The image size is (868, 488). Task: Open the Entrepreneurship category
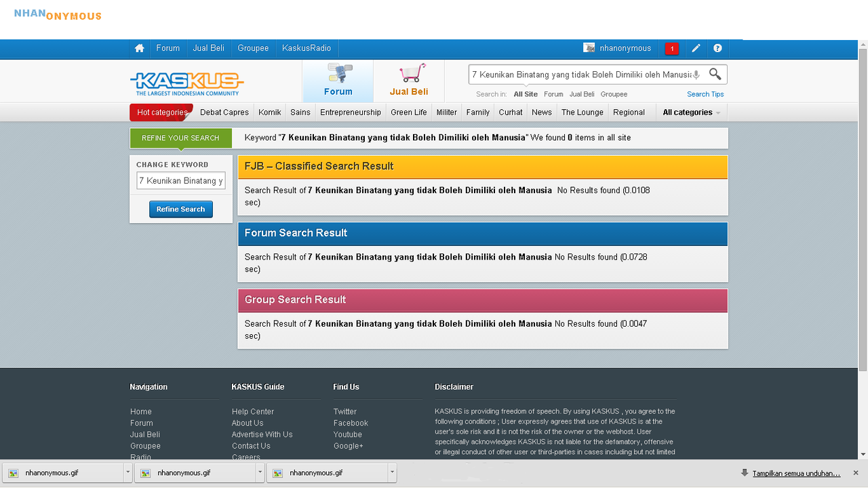pyautogui.click(x=351, y=113)
